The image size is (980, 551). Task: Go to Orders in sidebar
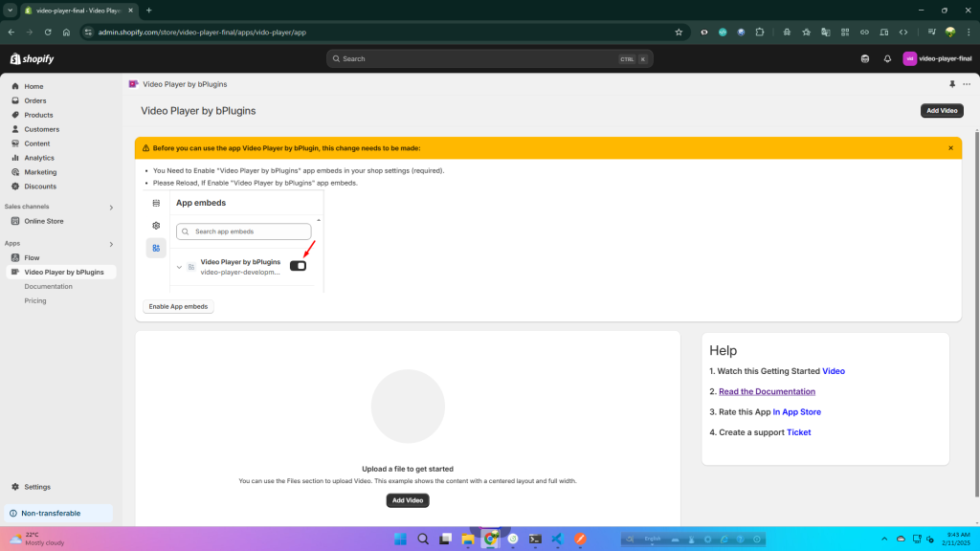pos(34,100)
